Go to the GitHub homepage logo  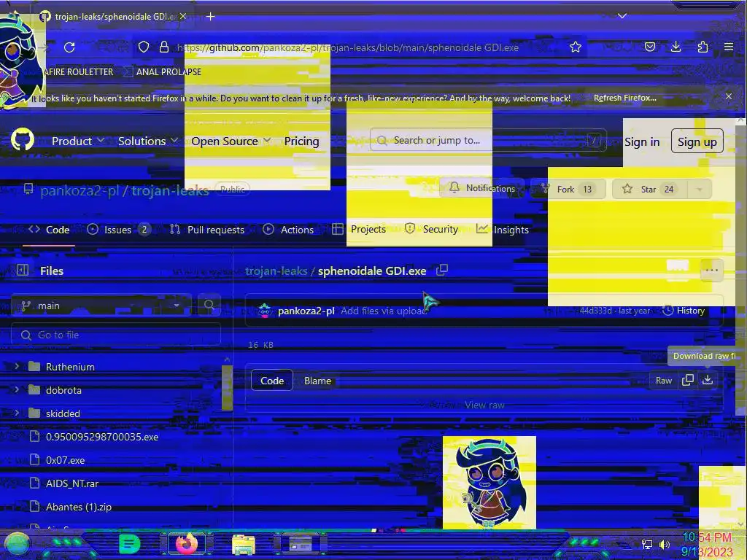pos(23,139)
